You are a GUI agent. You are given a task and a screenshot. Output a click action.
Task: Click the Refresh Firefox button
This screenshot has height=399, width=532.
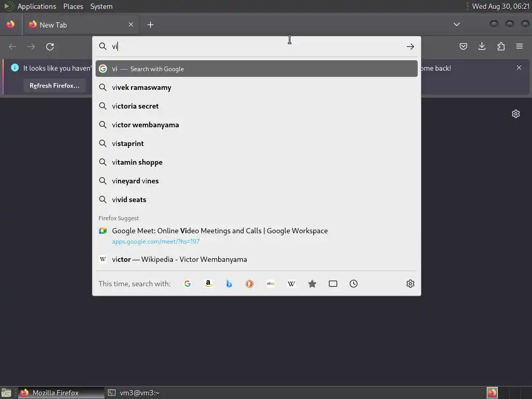pos(55,86)
